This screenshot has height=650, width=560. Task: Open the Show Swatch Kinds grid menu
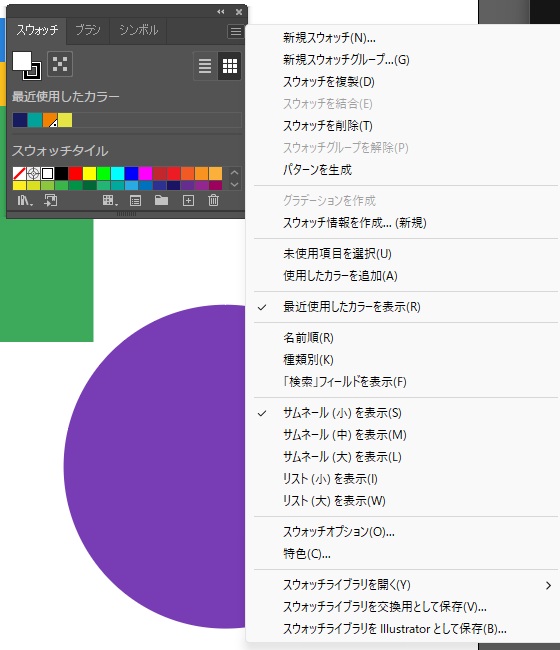point(110,201)
